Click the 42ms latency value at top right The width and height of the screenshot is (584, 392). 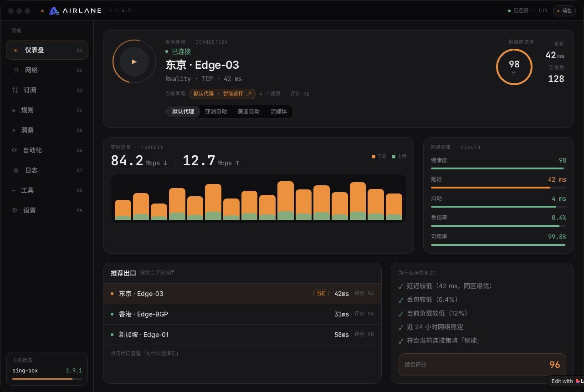pyautogui.click(x=555, y=55)
